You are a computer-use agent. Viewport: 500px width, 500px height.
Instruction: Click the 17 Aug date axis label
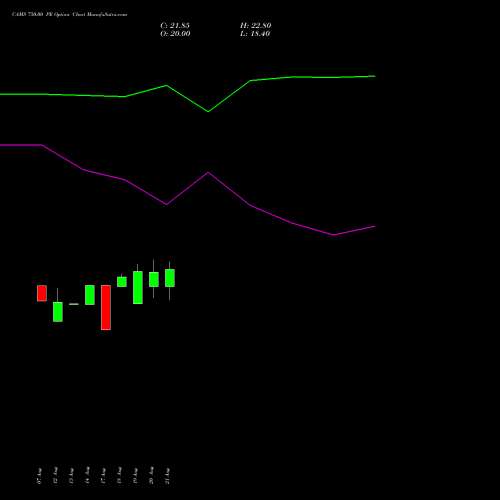103,476
